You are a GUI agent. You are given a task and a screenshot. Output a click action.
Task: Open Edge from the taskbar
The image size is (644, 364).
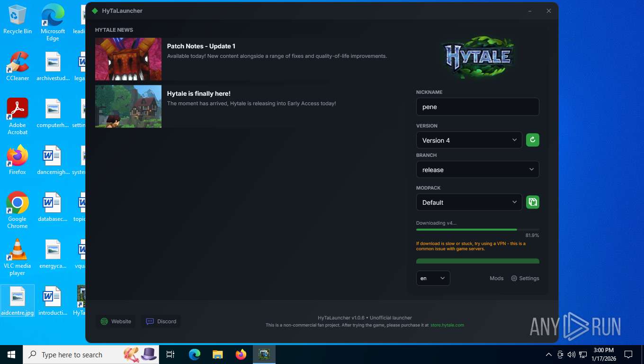click(194, 355)
